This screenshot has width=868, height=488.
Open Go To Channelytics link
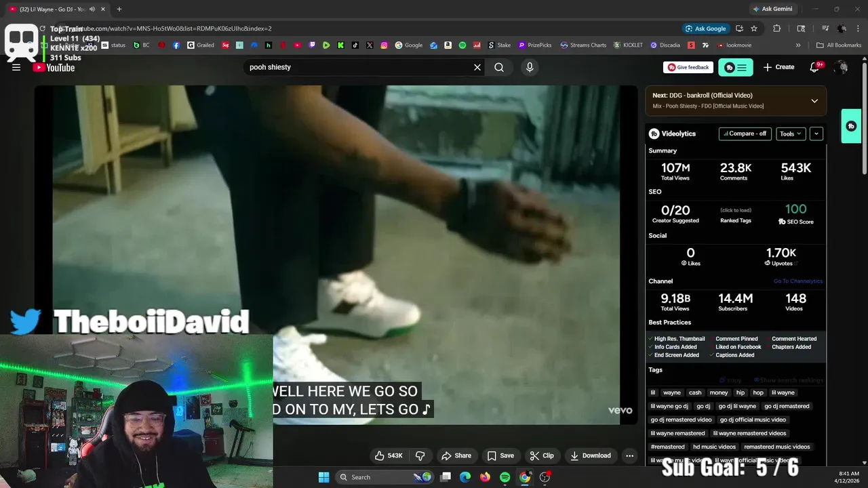point(798,281)
